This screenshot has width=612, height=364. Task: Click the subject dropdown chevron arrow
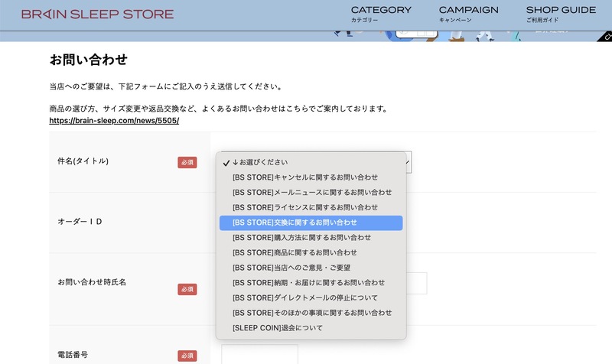pyautogui.click(x=408, y=162)
